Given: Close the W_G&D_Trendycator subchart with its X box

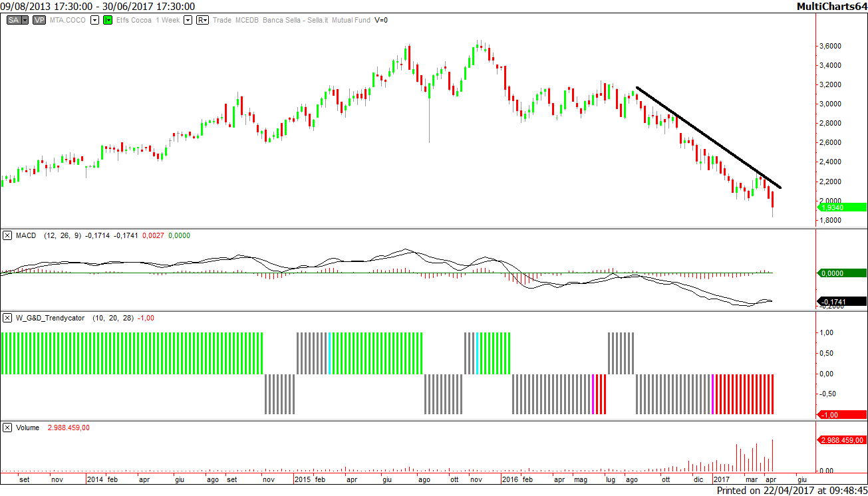Looking at the screenshot, I should tap(7, 318).
